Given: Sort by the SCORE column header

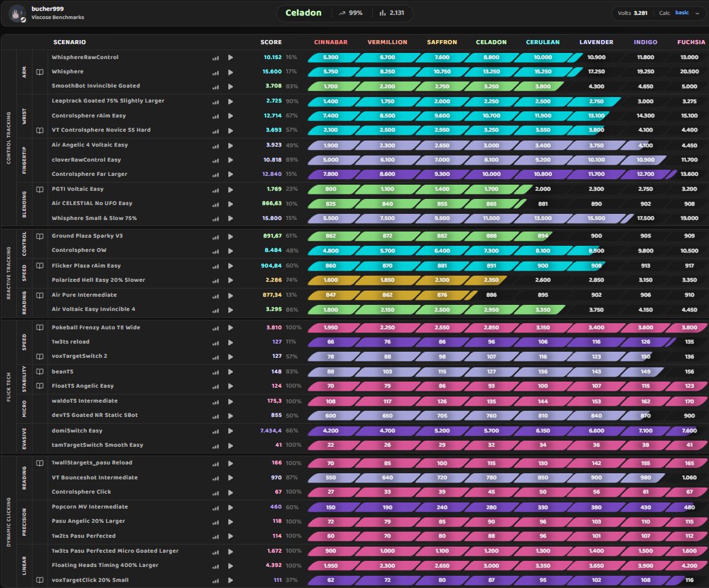Looking at the screenshot, I should coord(271,42).
